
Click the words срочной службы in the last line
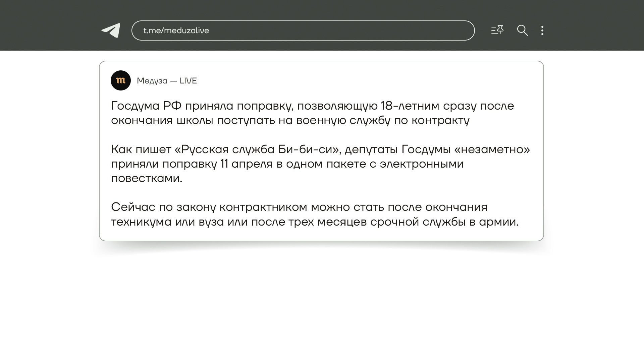[418, 222]
